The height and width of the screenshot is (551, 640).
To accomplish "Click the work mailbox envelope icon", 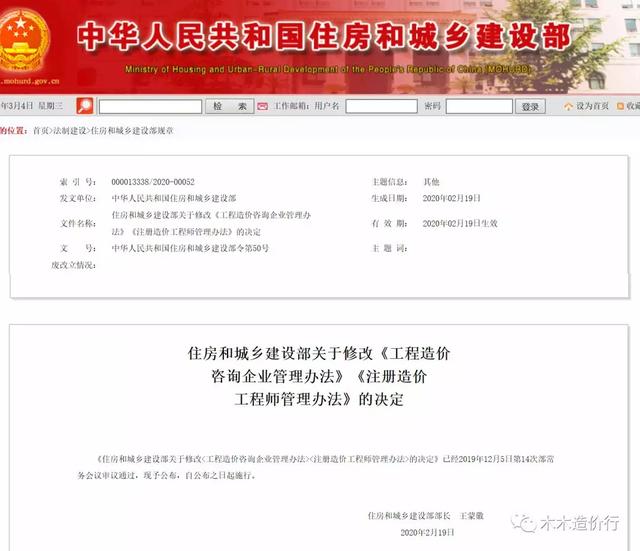I will pyautogui.click(x=262, y=107).
